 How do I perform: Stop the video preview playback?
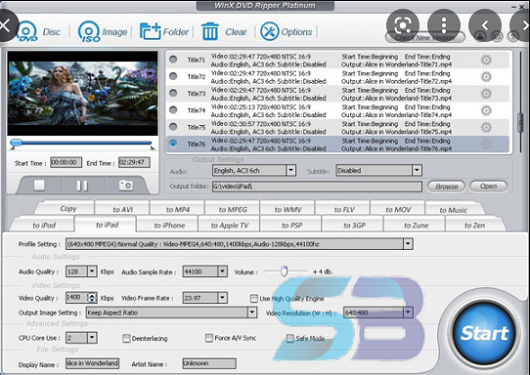click(x=39, y=185)
